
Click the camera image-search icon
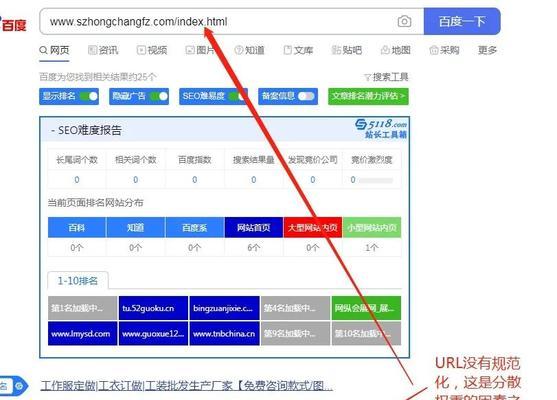click(404, 22)
